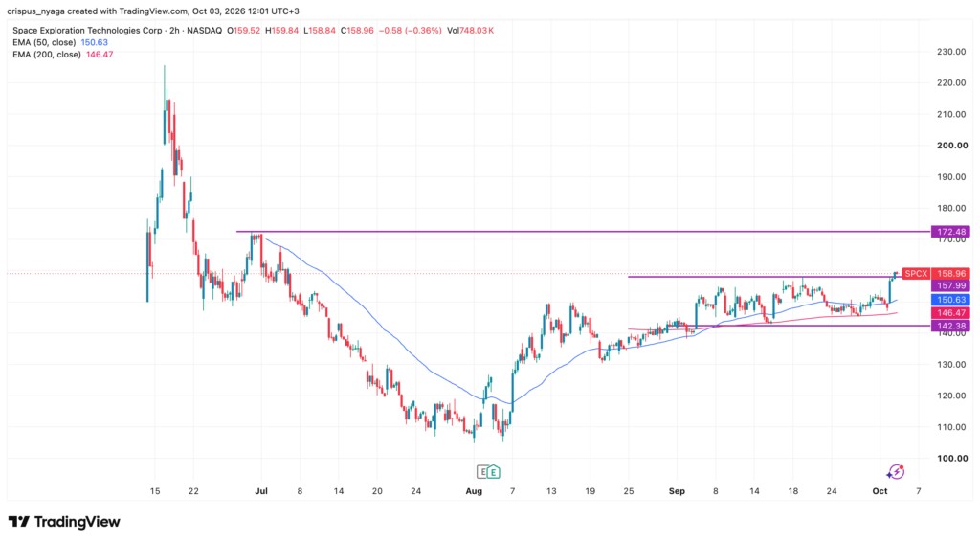Click the Vol 748.03K value
Screen dimensions: 980x543
tap(470, 30)
